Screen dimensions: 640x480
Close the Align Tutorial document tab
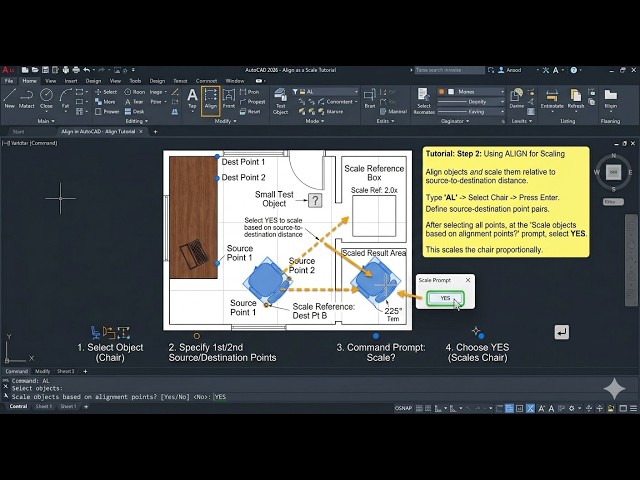[141, 131]
